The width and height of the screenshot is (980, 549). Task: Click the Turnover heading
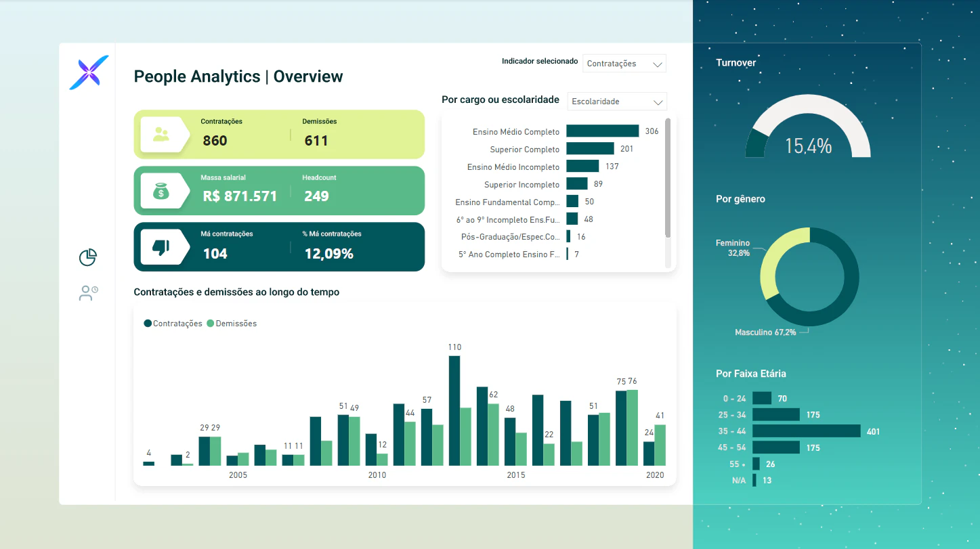pyautogui.click(x=736, y=63)
